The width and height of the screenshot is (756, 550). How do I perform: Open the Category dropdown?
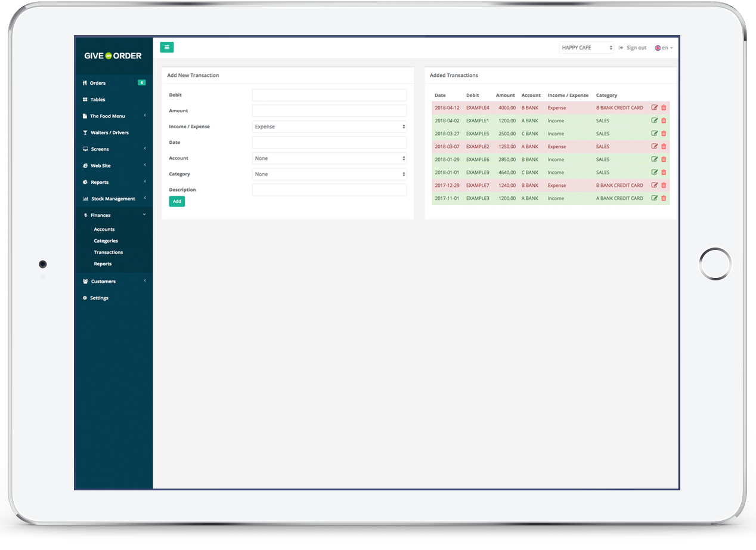(329, 174)
